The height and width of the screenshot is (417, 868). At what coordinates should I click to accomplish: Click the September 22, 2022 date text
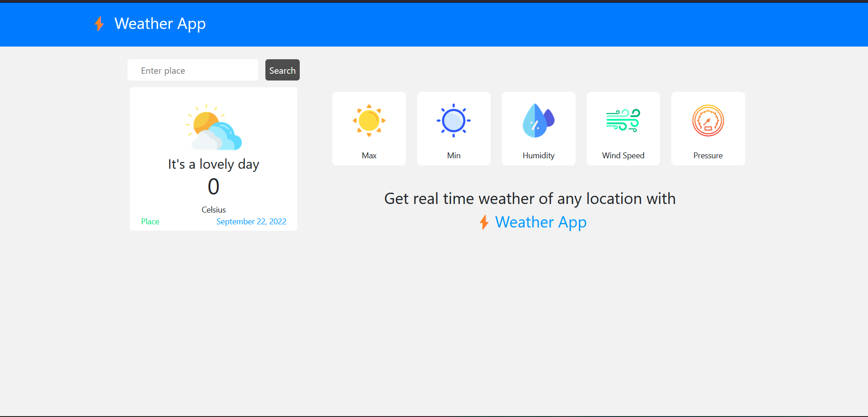(251, 221)
